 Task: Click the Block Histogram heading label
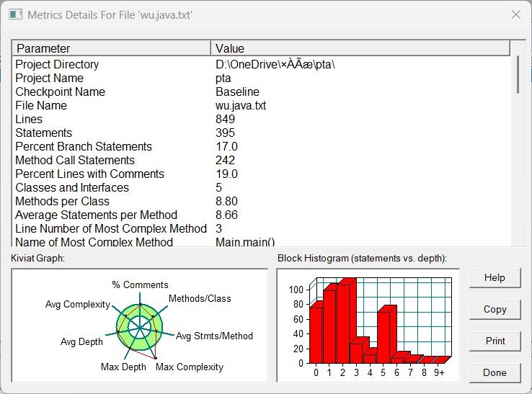(362, 259)
